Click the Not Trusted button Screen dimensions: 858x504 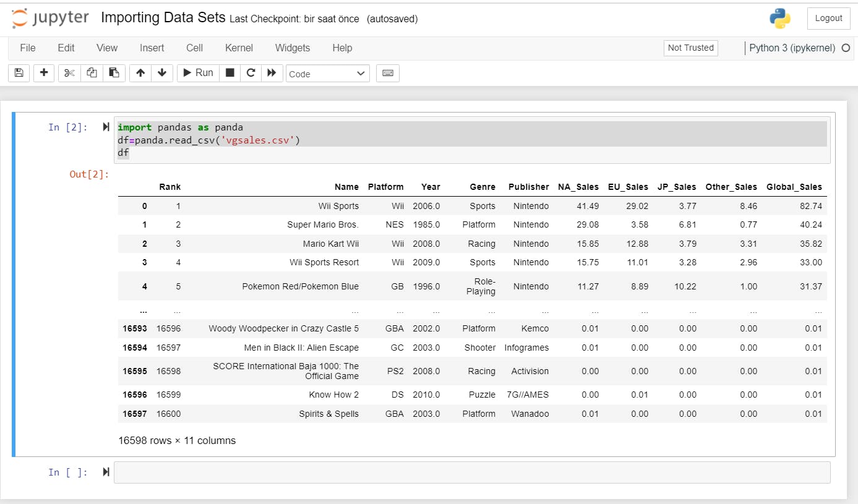pyautogui.click(x=691, y=48)
